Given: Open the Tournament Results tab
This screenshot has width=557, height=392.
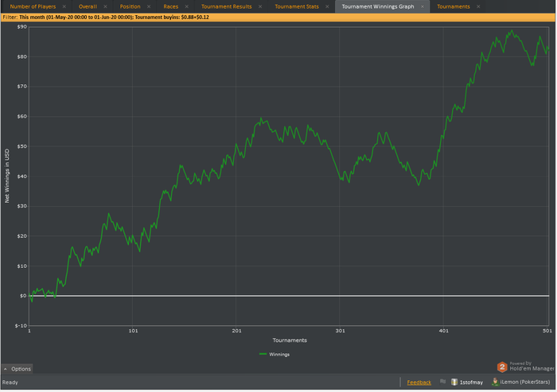Looking at the screenshot, I should point(226,6).
